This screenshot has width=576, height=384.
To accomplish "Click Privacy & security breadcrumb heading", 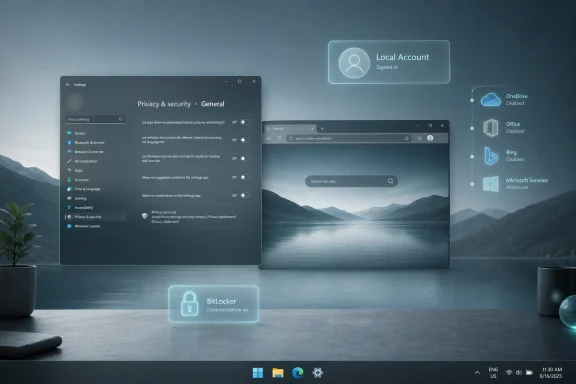I will [164, 104].
